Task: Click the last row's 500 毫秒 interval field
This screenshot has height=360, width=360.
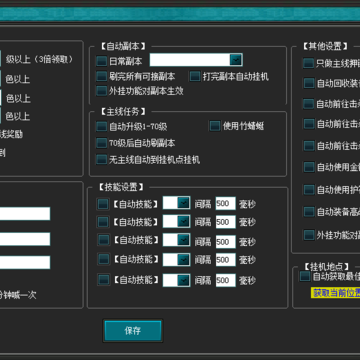Action: coord(226,280)
